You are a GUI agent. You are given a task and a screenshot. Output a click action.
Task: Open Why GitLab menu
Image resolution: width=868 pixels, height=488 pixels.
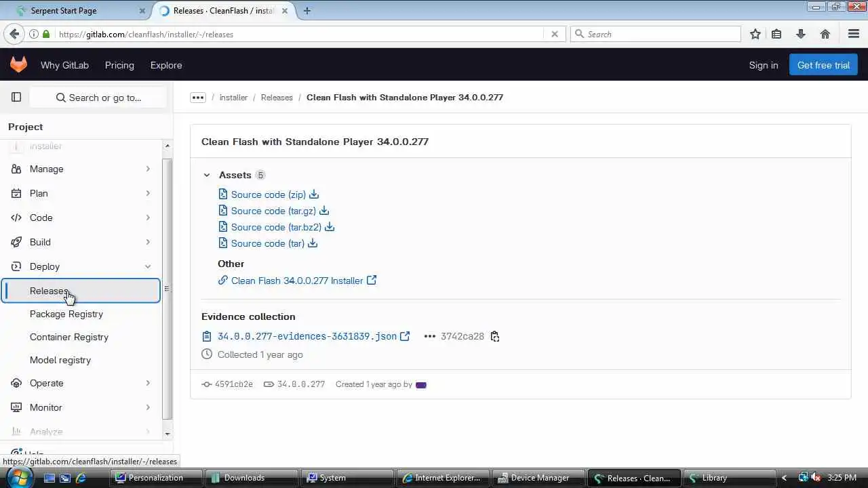tap(64, 65)
